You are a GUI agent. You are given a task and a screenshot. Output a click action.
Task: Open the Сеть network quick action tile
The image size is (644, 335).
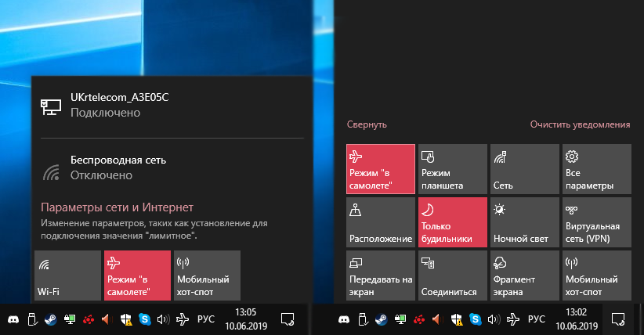tap(523, 167)
